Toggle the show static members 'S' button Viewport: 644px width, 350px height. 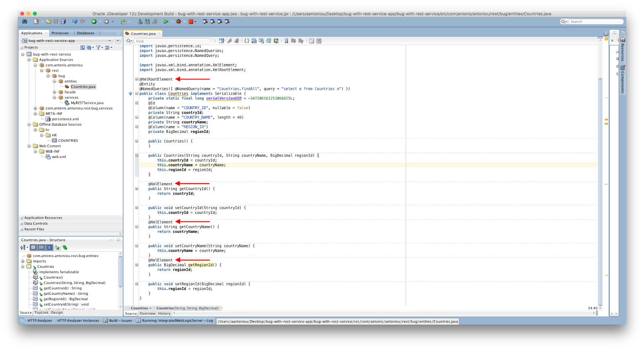(50, 248)
